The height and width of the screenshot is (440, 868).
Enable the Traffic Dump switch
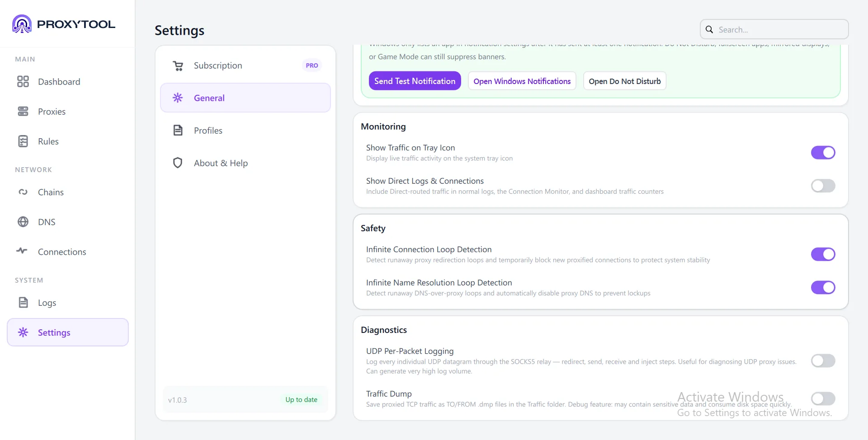point(823,398)
